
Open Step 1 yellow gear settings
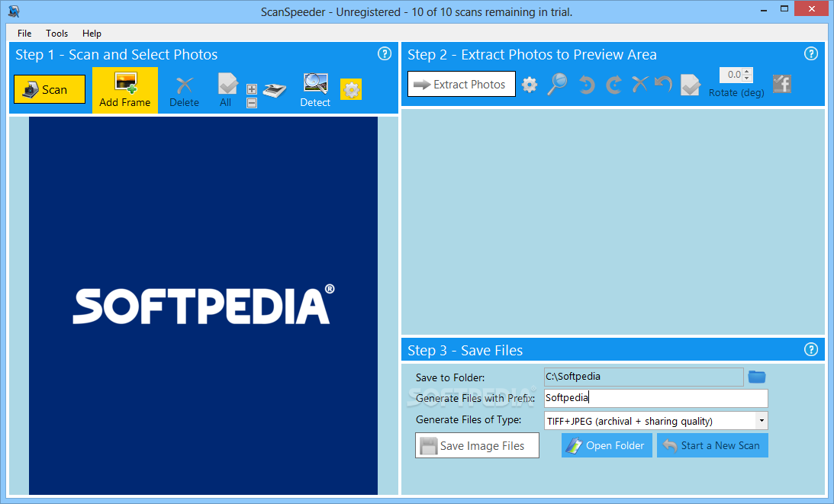pyautogui.click(x=351, y=89)
